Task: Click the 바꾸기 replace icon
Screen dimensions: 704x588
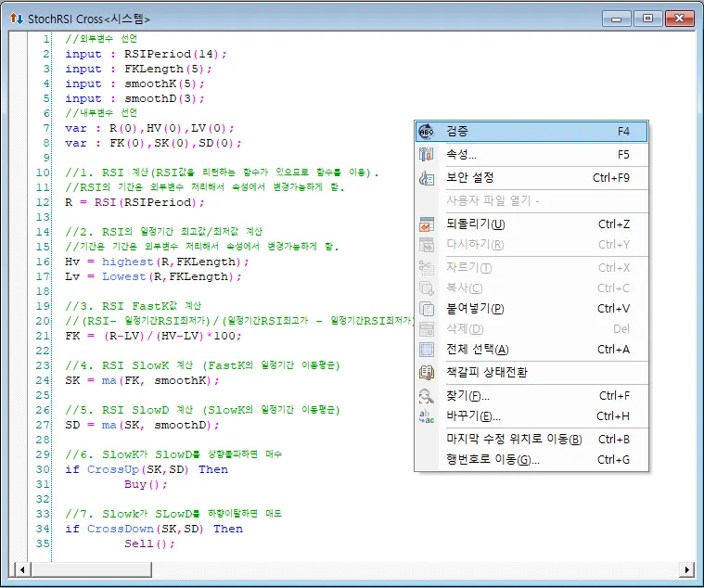Action: 426,416
